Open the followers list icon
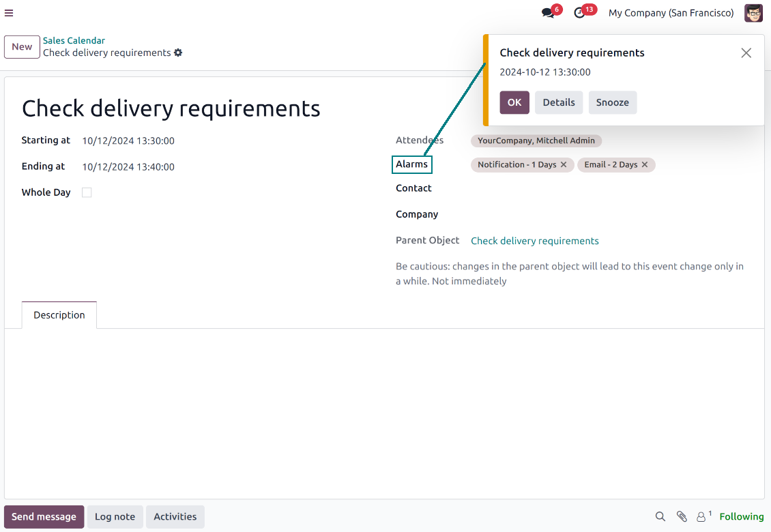The height and width of the screenshot is (532, 771). tap(702, 516)
